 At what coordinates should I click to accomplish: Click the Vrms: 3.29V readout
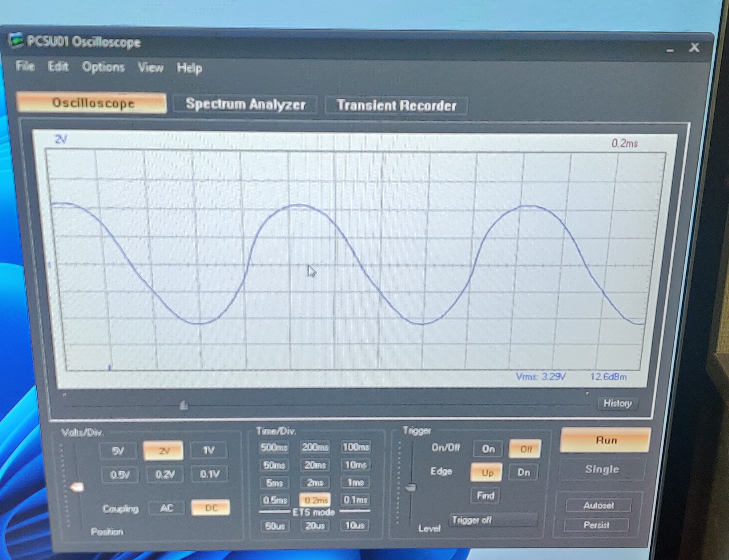coord(541,377)
